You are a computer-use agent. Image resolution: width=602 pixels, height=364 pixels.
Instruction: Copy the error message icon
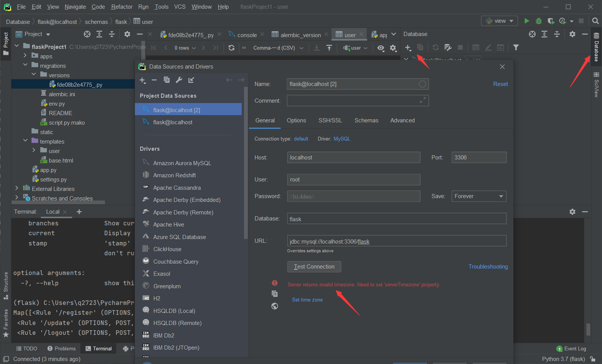(275, 294)
